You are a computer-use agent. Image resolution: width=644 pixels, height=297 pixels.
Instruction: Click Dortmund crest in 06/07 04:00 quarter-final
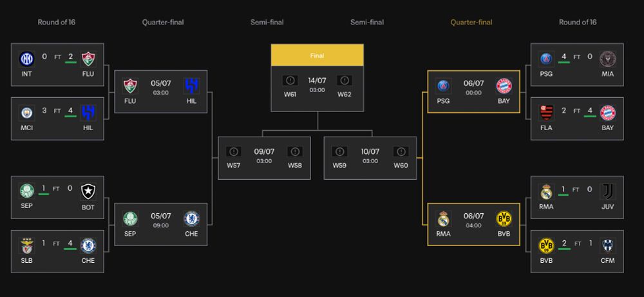504,219
